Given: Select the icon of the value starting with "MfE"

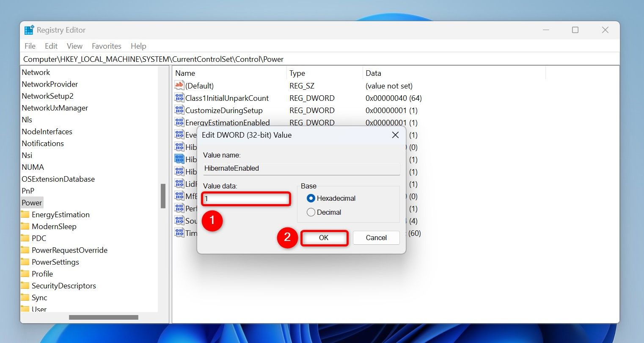Looking at the screenshot, I should point(179,196).
